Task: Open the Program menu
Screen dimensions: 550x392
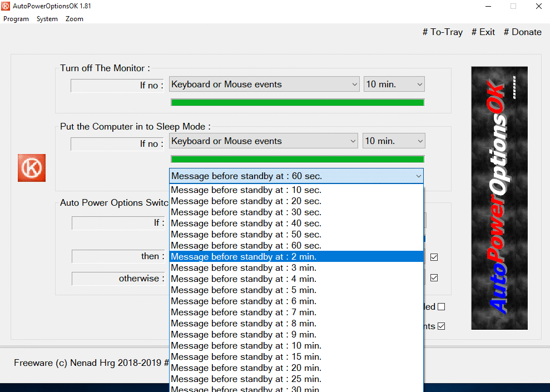Action: (x=16, y=19)
